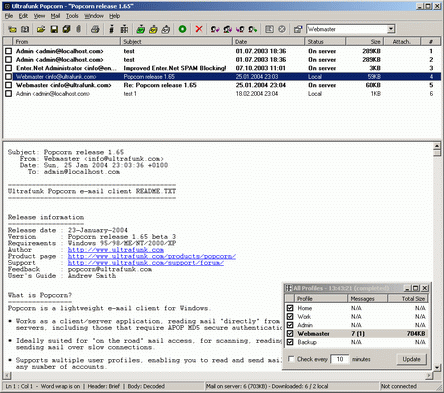Click the green circle connect icon

click(x=182, y=29)
